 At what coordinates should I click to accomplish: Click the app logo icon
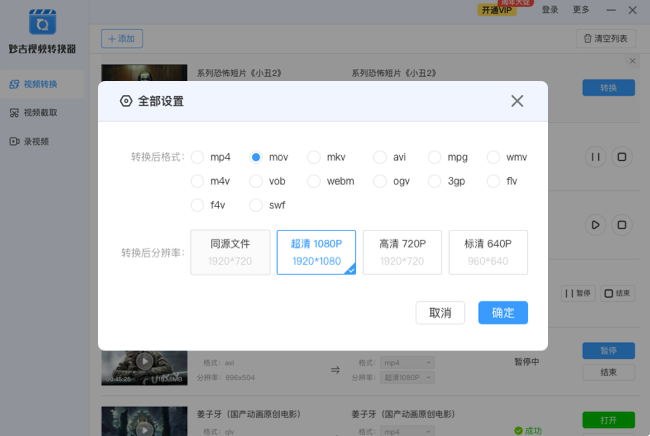coord(42,22)
